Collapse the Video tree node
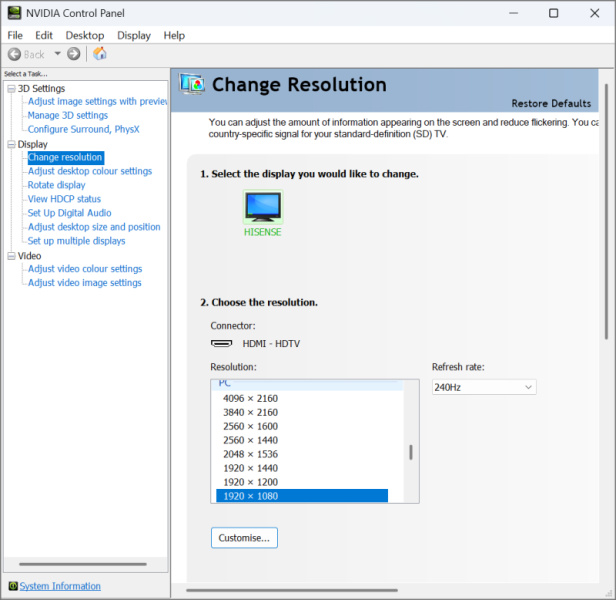This screenshot has width=616, height=600. pyautogui.click(x=11, y=256)
